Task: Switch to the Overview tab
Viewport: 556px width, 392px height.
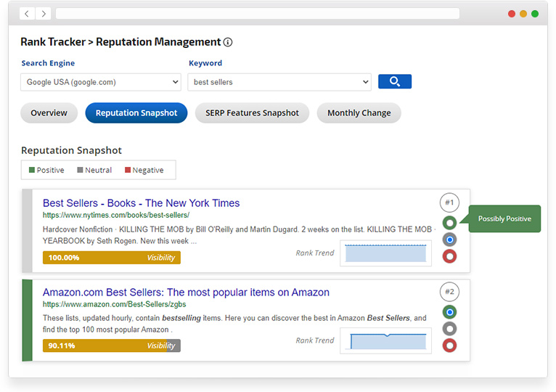Action: point(49,113)
